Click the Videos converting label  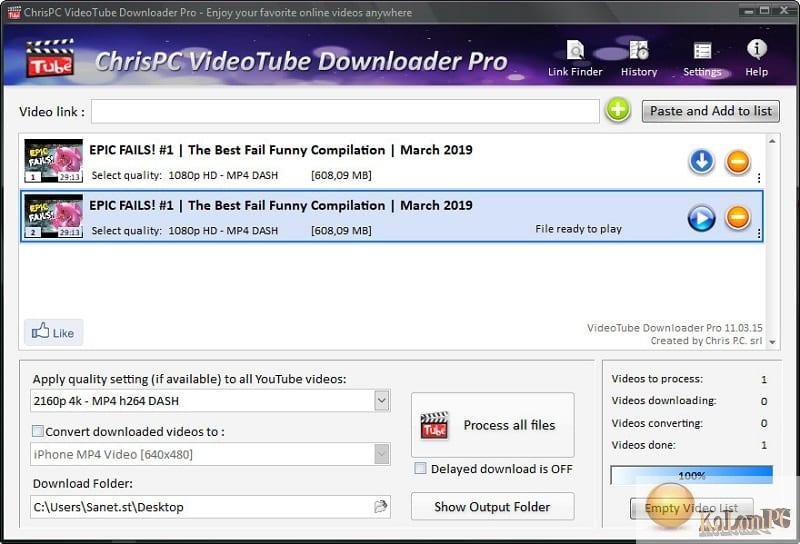pos(657,423)
